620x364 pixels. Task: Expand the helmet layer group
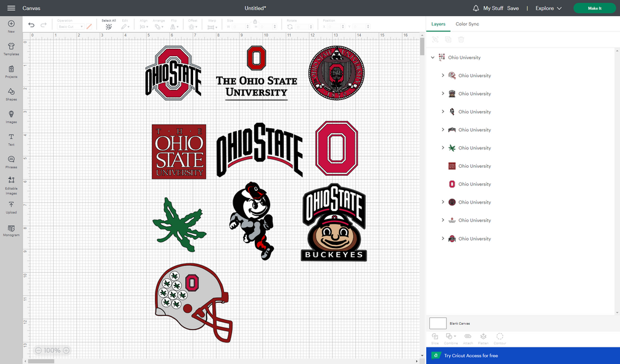pos(443,75)
